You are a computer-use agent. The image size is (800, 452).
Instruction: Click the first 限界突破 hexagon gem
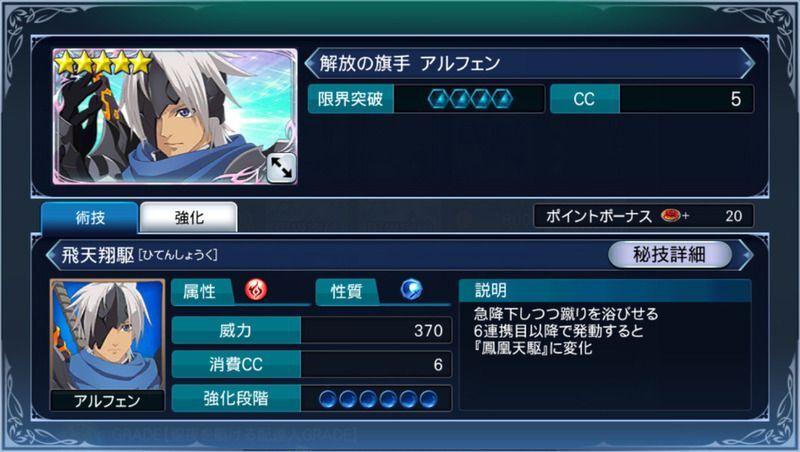coord(438,99)
